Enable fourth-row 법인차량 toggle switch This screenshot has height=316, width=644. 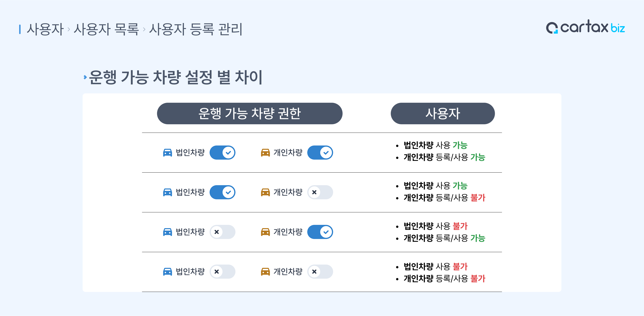[222, 271]
